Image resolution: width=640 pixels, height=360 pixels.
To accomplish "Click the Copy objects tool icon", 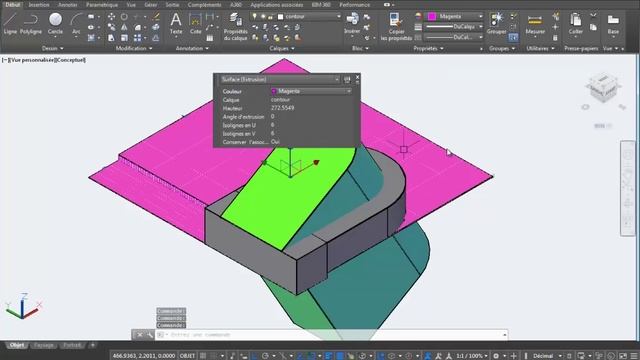I will (111, 27).
